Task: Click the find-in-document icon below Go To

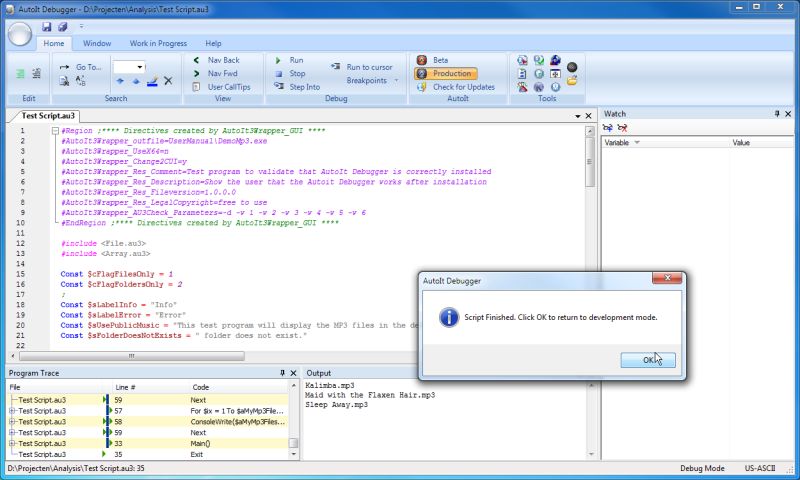Action: click(64, 81)
